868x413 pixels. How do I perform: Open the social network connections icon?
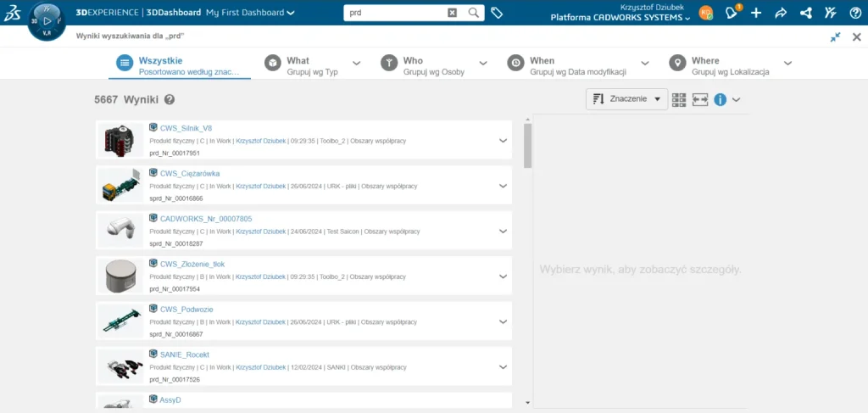pyautogui.click(x=806, y=13)
